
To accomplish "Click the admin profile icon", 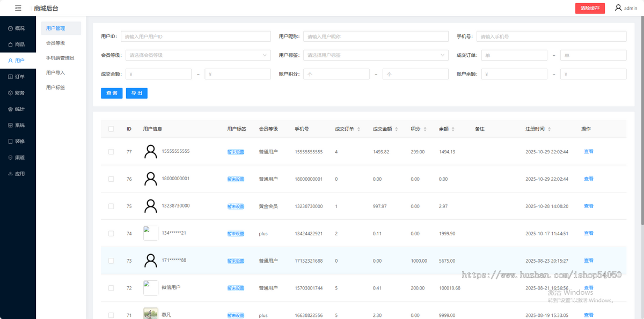I will click(x=618, y=8).
